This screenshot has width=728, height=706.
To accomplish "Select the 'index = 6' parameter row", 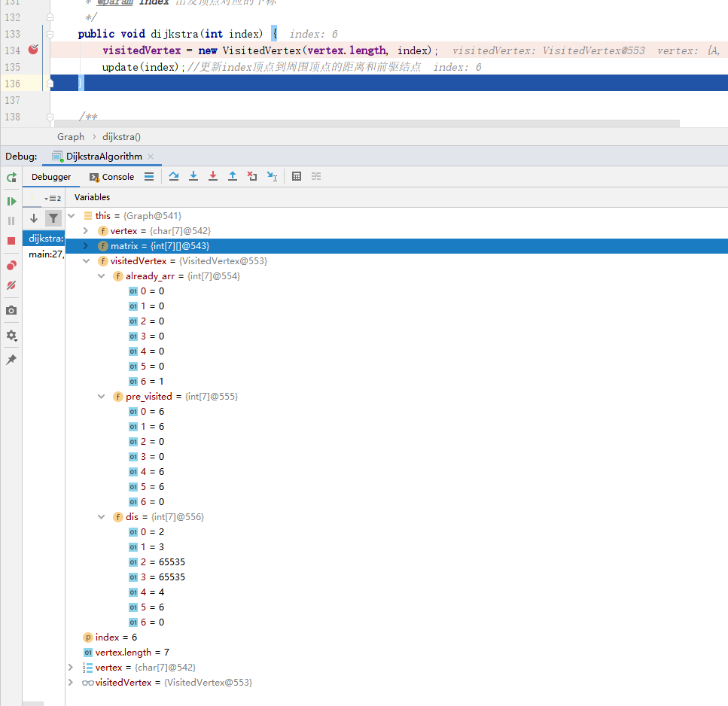I will [397, 638].
